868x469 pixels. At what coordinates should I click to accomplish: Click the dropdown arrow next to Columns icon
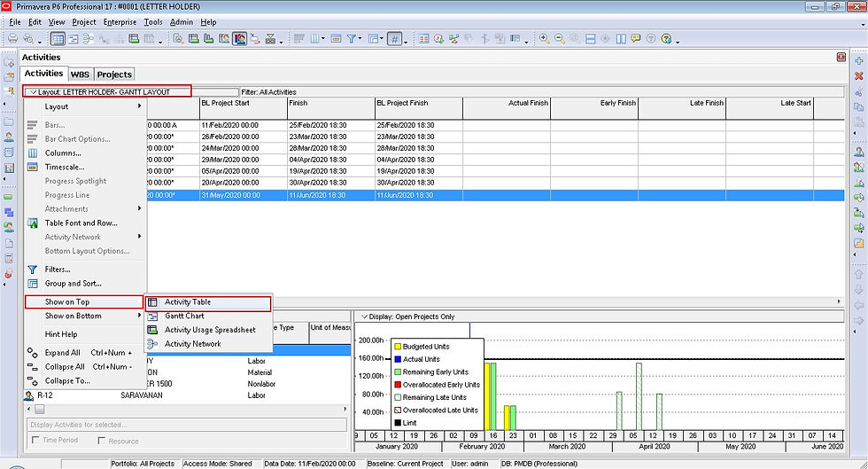tap(323, 39)
